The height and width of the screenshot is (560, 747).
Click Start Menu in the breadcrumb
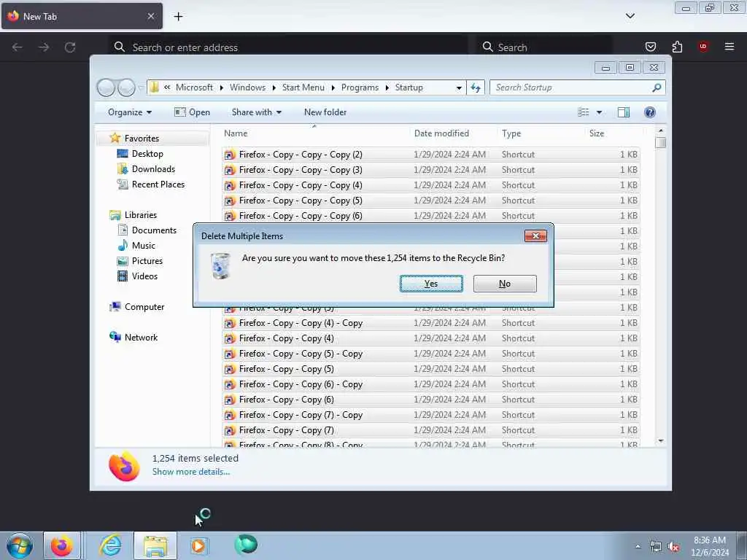pos(303,87)
